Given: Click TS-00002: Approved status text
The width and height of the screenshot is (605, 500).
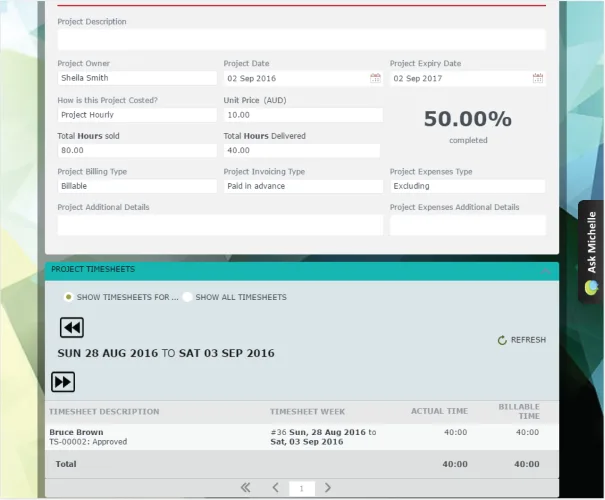Looking at the screenshot, I should click(88, 442).
